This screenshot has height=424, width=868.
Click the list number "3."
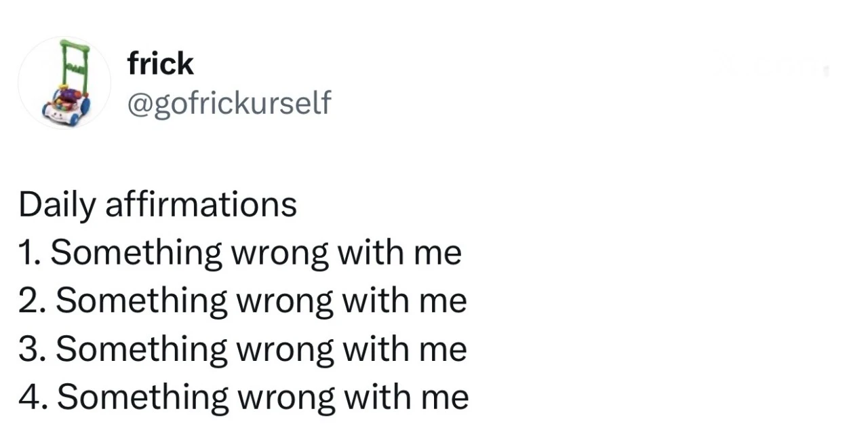tap(33, 349)
